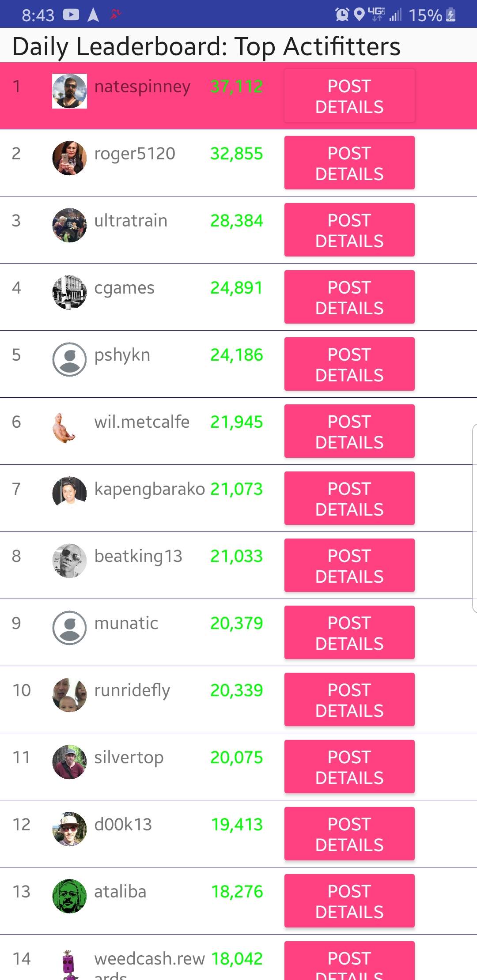Tap the battery status icon
Image resolution: width=477 pixels, height=980 pixels.
coord(450,15)
